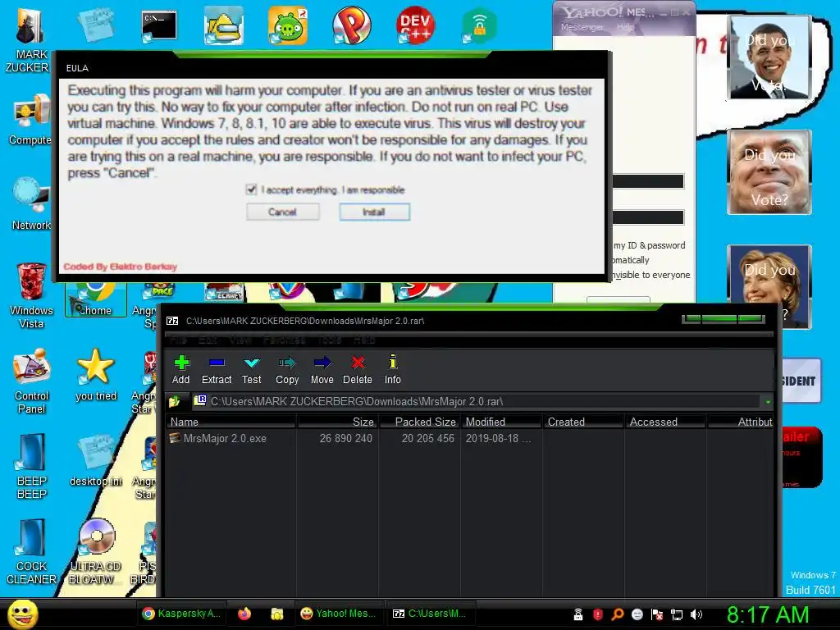840x630 pixels.
Task: Switch to Yahoo! Messenger taskbar item
Action: pyautogui.click(x=339, y=614)
